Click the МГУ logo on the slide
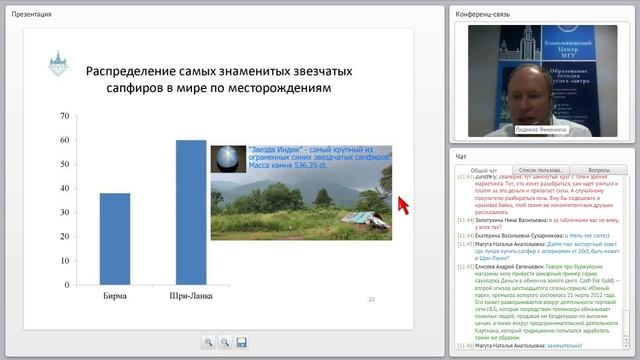Image resolution: width=640 pixels, height=360 pixels. 58,64
